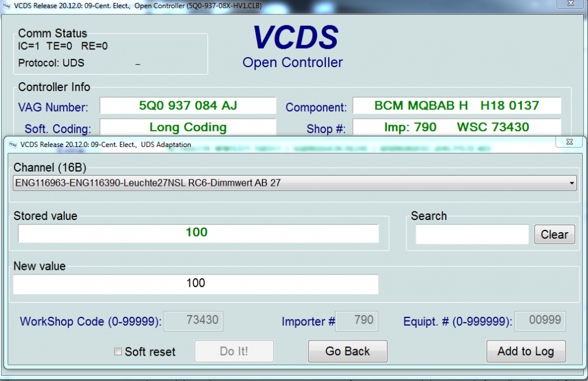Click the Open Controller window title icon

(x=6, y=6)
